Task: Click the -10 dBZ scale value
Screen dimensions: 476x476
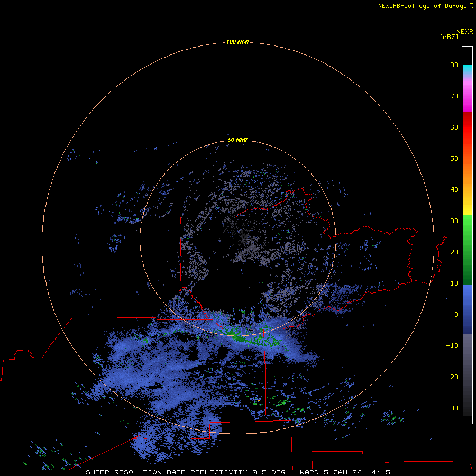Action: tap(452, 346)
